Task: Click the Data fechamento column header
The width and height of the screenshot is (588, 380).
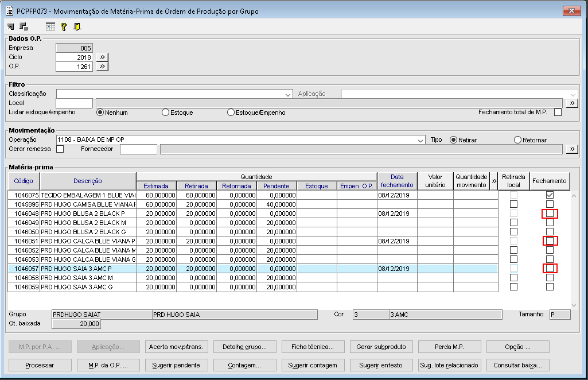Action: [x=397, y=181]
